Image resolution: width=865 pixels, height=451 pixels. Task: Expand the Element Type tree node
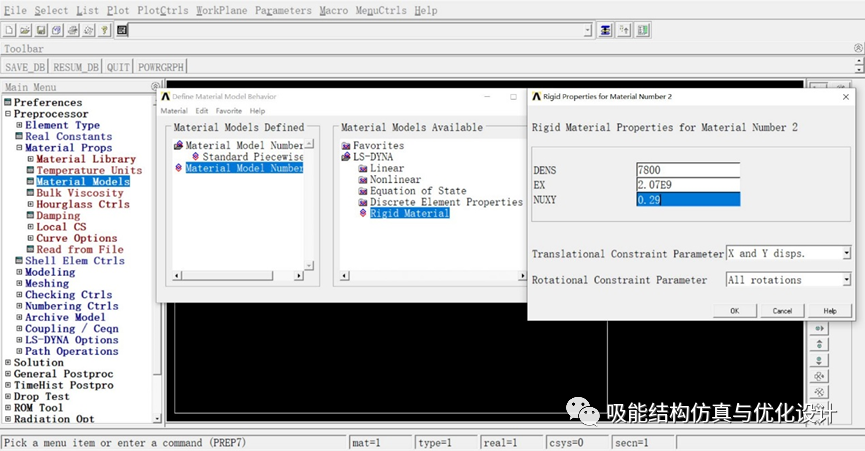(19, 125)
